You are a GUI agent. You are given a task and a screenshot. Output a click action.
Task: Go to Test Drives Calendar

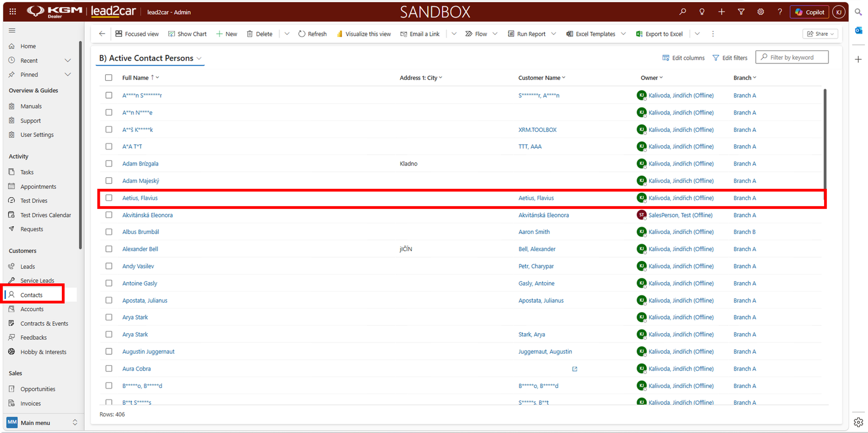coord(46,215)
